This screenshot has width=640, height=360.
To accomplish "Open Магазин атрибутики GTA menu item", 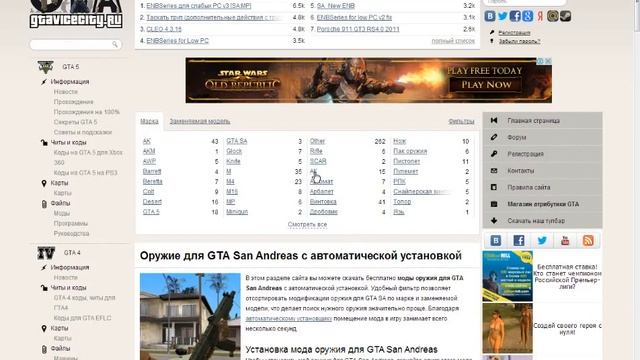I will pos(542,204).
